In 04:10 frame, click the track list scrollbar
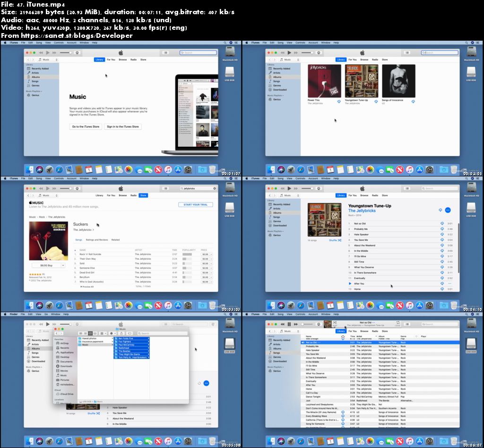The width and height of the screenshot is (484, 448). (x=458, y=248)
